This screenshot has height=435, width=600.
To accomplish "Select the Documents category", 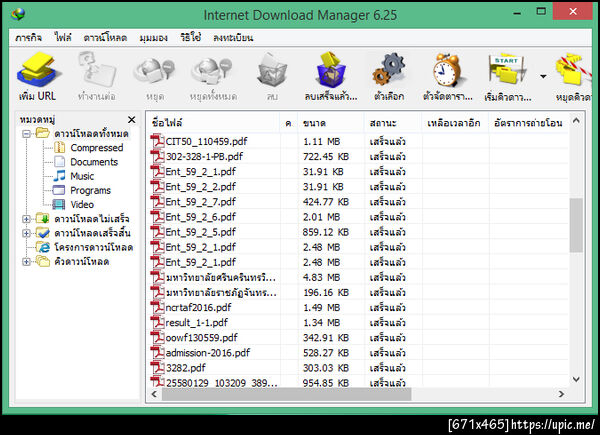I will coord(94,162).
